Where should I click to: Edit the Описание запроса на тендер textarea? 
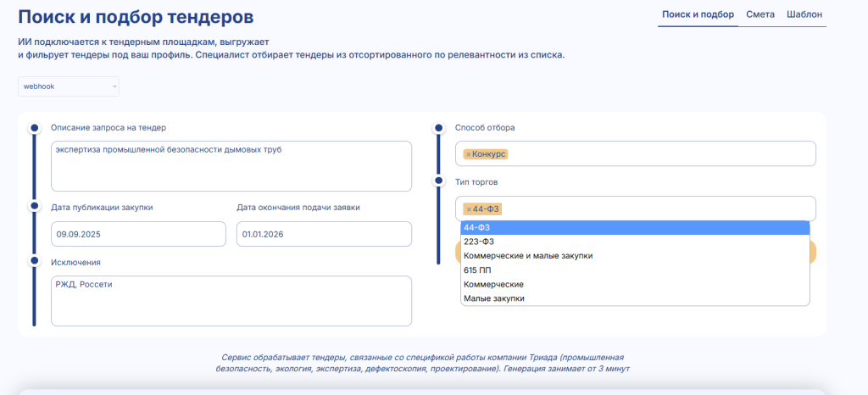pyautogui.click(x=231, y=166)
